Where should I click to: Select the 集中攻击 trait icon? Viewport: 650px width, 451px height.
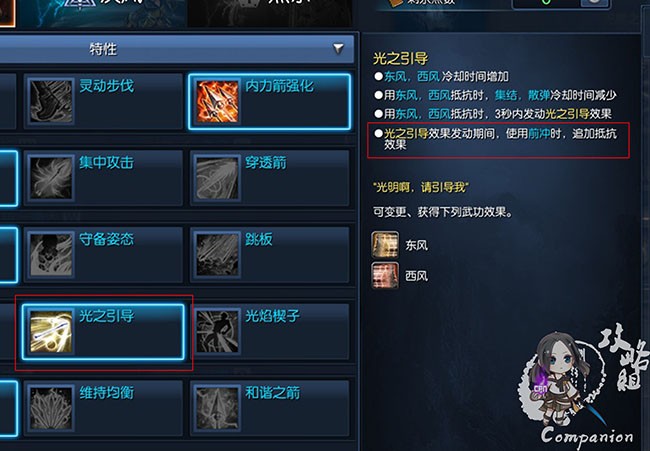[51, 178]
